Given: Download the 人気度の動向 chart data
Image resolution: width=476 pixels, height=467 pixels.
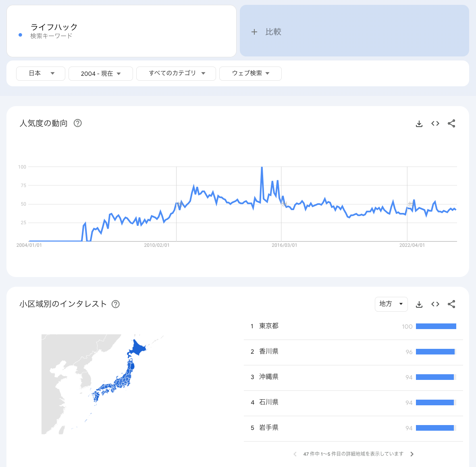Looking at the screenshot, I should click(419, 124).
